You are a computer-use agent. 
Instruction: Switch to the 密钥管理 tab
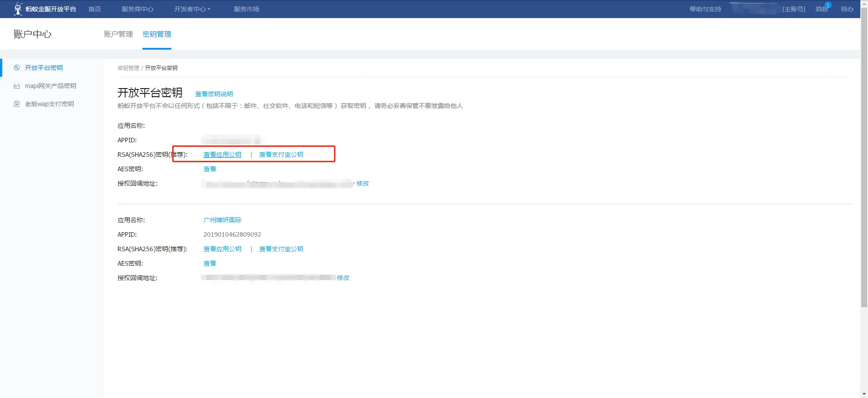pos(157,34)
